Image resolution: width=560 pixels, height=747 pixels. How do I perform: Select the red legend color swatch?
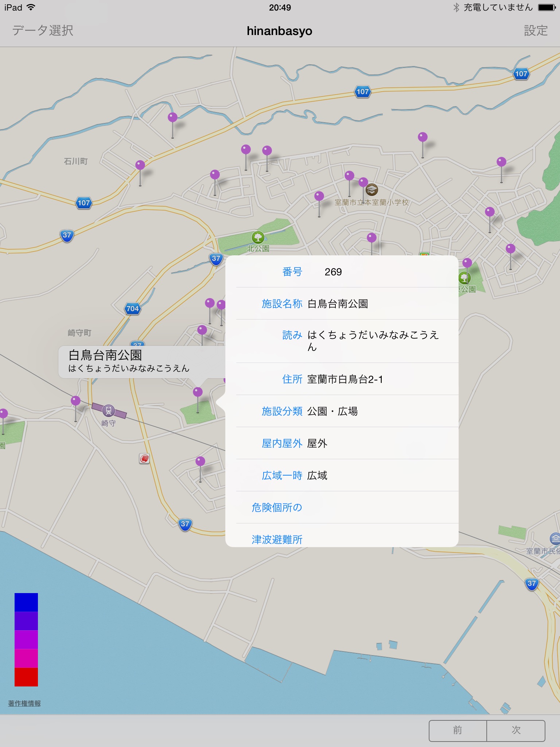tap(26, 677)
